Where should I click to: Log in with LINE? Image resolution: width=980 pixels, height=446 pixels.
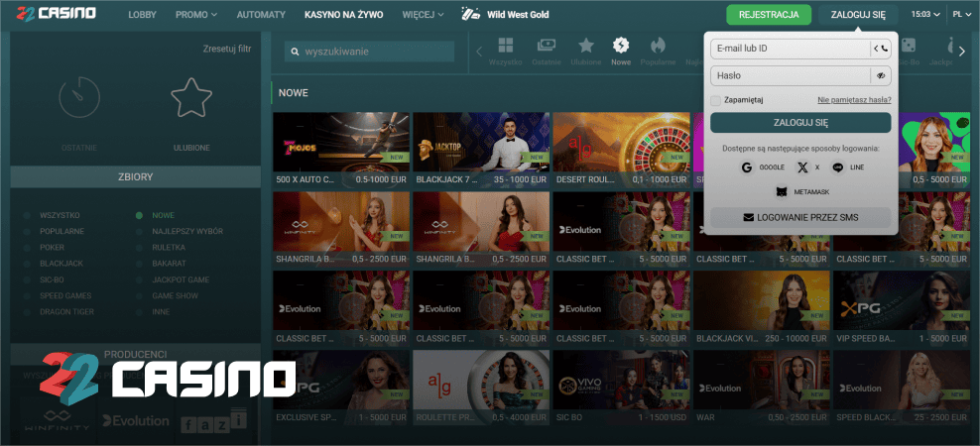(847, 167)
